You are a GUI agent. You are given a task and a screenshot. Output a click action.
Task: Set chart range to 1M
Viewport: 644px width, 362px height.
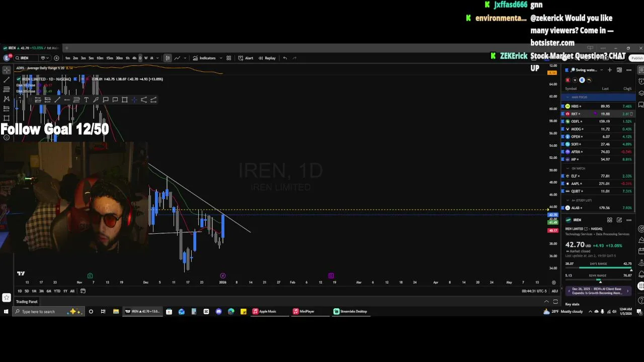coord(34,291)
